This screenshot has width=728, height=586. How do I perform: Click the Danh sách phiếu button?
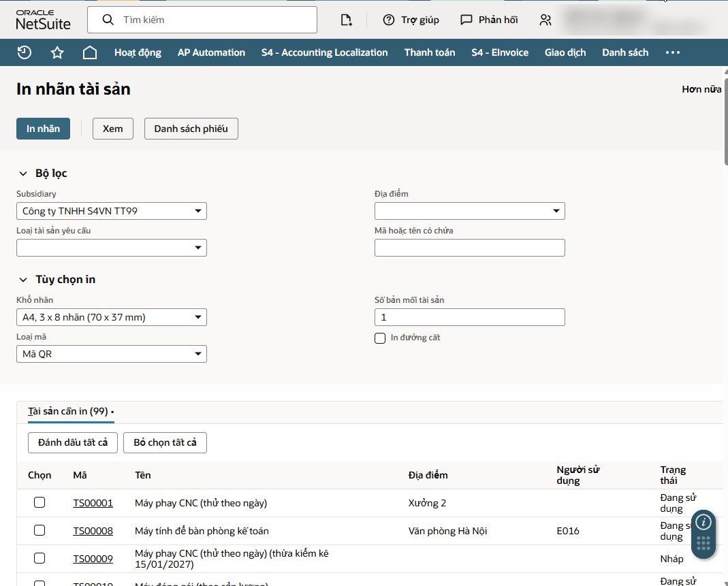pos(191,129)
